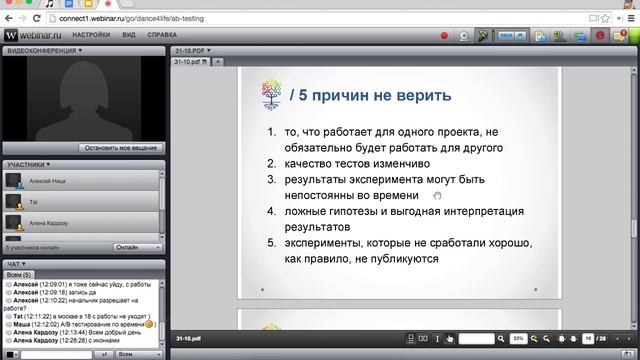Click the red record button in webinar toolbar

coord(444,36)
